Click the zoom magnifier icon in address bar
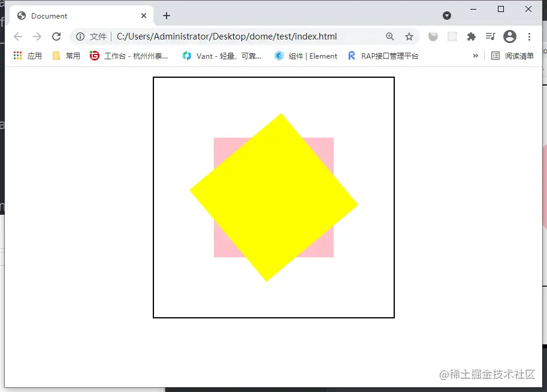 point(389,37)
